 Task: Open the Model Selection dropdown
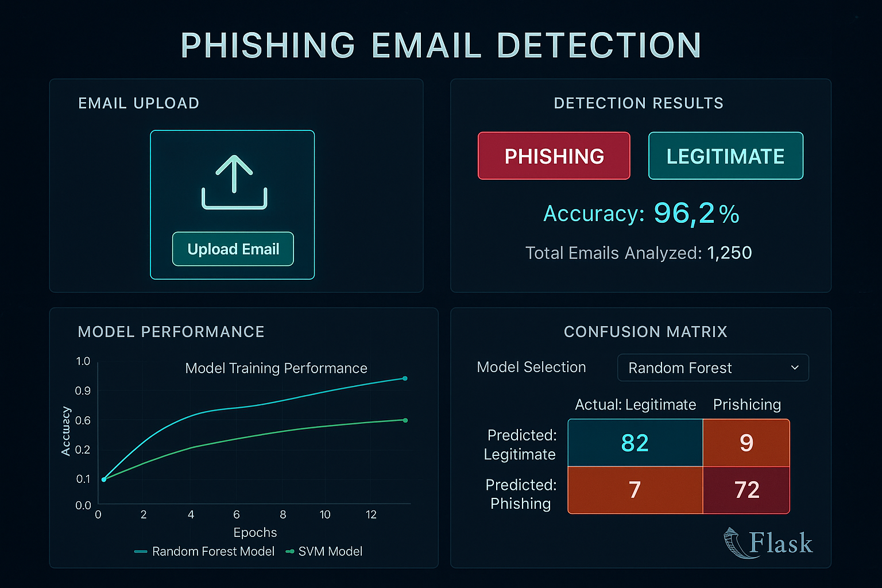(x=713, y=367)
